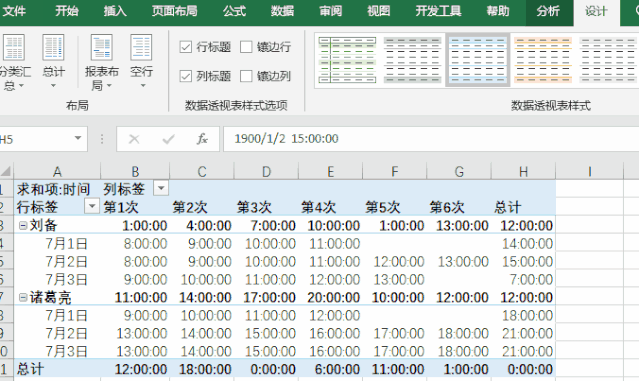This screenshot has width=639, height=381.
Task: Click into the formula bar showing 1900/1/2 15:00:00
Action: point(431,139)
